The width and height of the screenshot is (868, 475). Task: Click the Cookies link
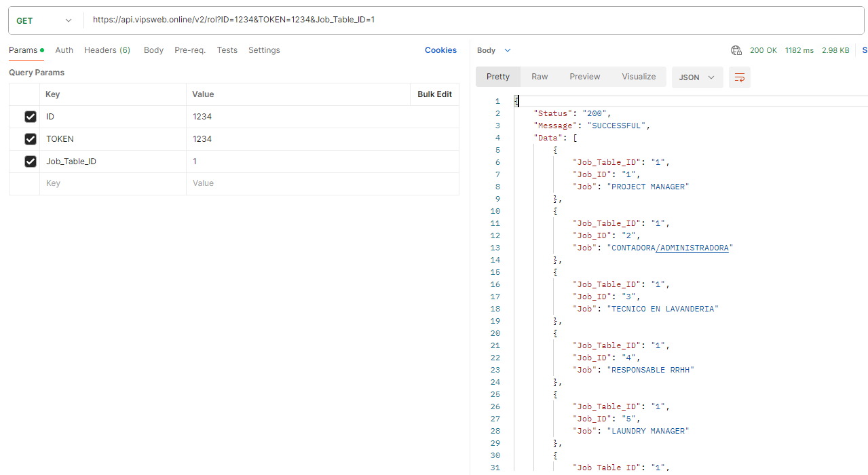(440, 50)
